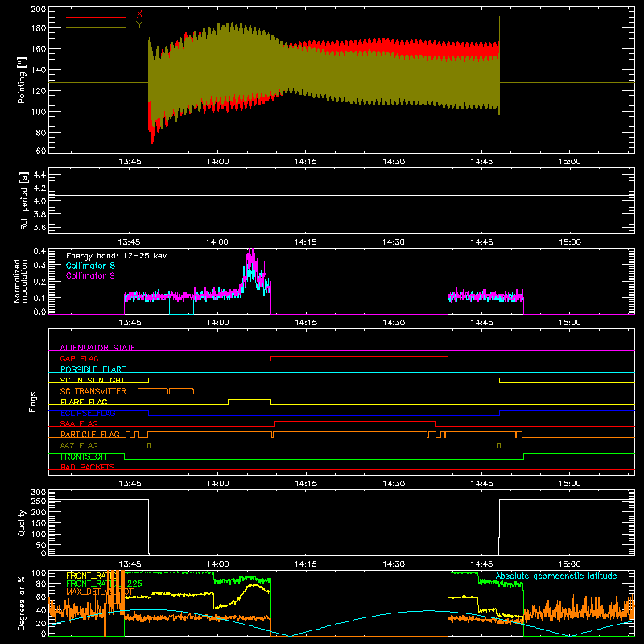Click the GAP_FLAG label

(79, 358)
